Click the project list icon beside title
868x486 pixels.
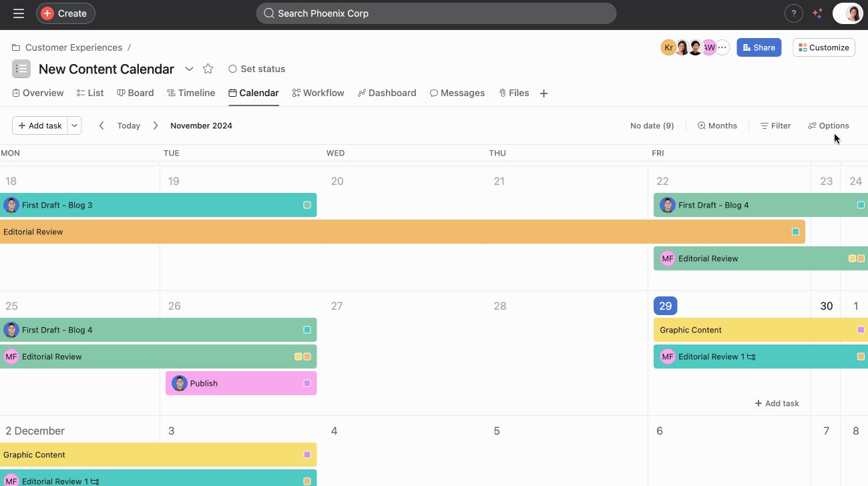click(x=21, y=69)
